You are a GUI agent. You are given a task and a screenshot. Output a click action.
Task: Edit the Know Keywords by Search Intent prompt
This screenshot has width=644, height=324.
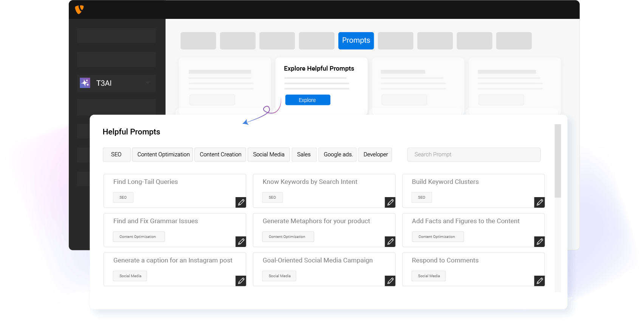coord(390,202)
